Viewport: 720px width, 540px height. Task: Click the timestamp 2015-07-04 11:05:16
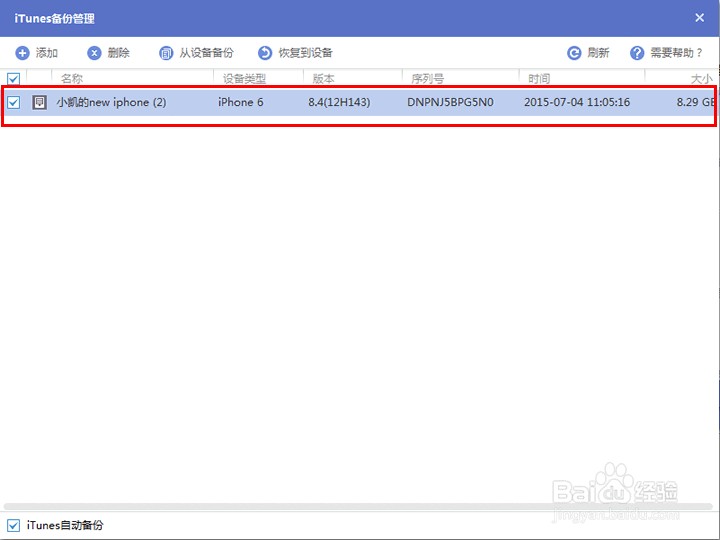[x=577, y=102]
